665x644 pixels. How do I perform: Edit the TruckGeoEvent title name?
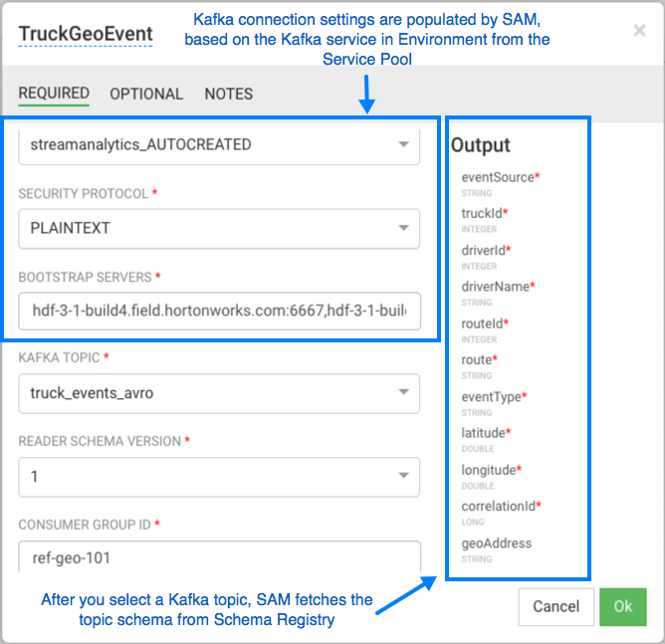tap(86, 34)
